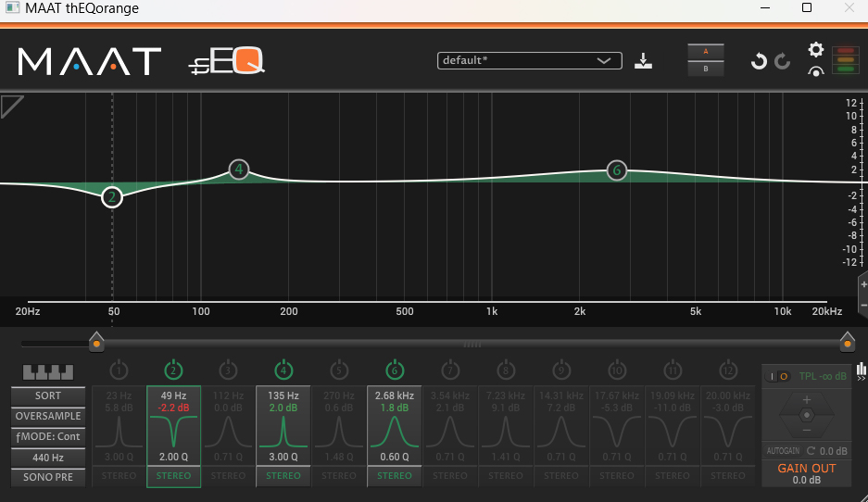This screenshot has height=502, width=868.
Task: Click the 2.68 kHz frequency value
Action: tap(394, 395)
